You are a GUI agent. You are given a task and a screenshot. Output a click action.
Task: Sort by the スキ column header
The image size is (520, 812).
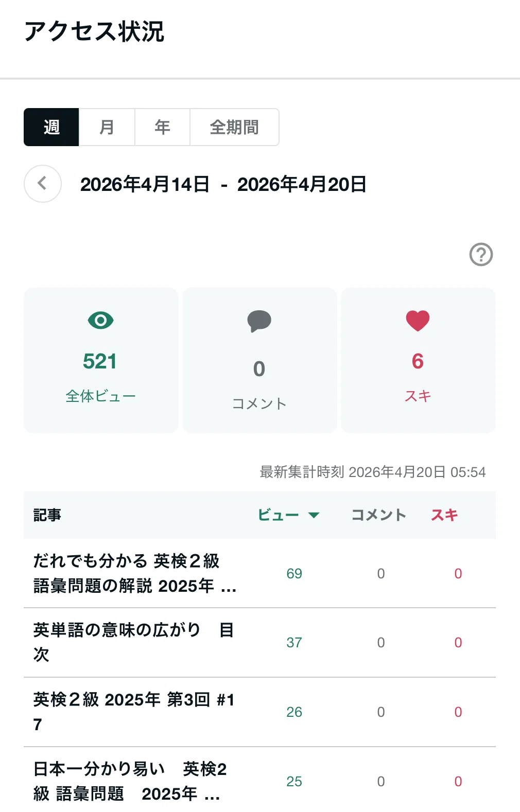click(444, 515)
